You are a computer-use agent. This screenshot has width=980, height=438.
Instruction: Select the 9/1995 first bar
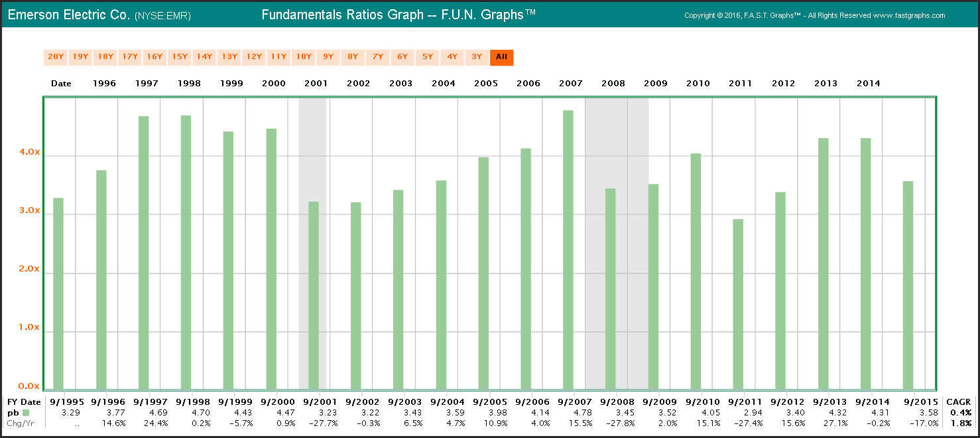pyautogui.click(x=58, y=293)
